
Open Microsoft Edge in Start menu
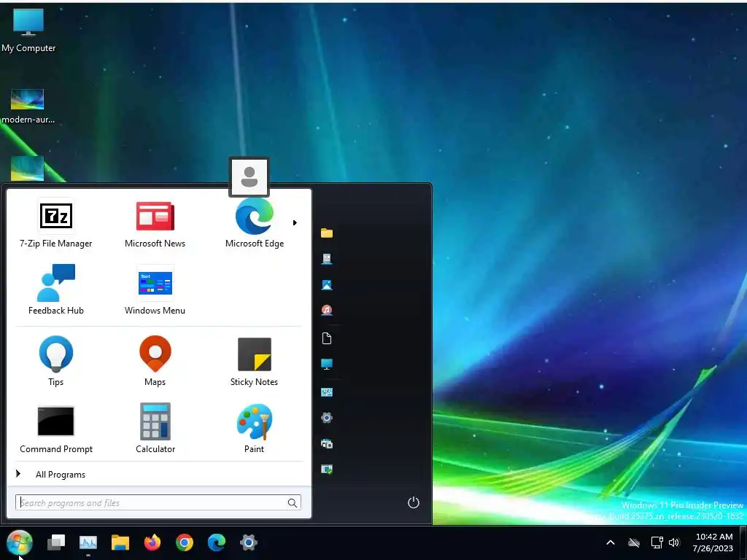point(255,223)
